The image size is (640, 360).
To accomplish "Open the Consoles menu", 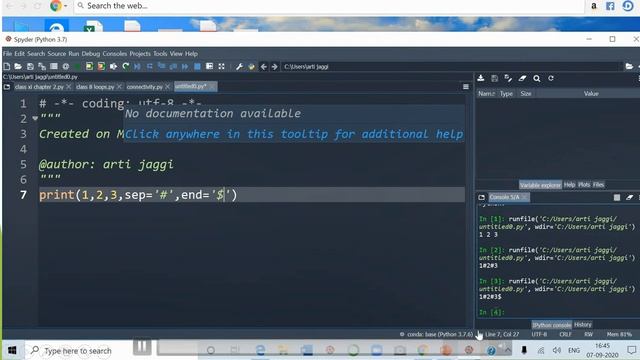I will pyautogui.click(x=114, y=53).
